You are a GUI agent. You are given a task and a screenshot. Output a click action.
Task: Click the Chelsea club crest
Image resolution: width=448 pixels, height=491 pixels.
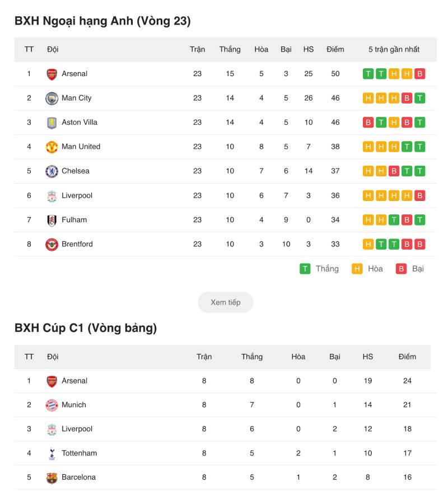pos(52,171)
